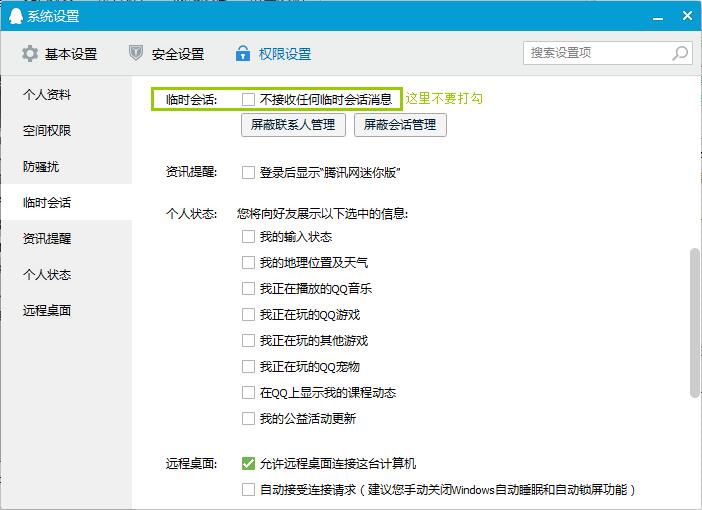The width and height of the screenshot is (702, 510).
Task: Enable 不接收任何临时会话消息 checkbox
Action: (249, 99)
